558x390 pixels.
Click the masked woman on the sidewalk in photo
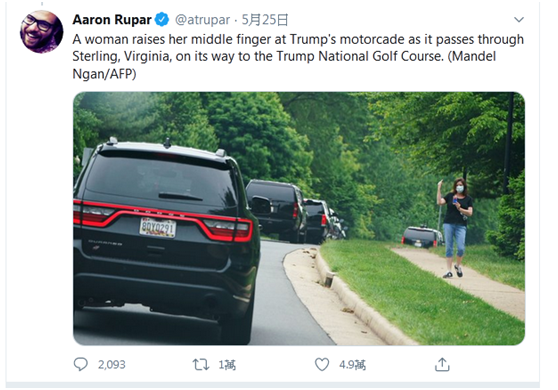pos(454,228)
